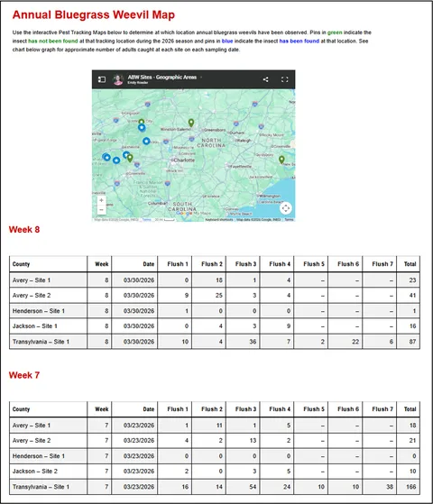433x504 pixels.
Task: Select the green pin near Winston-Salem
Action: (191, 123)
